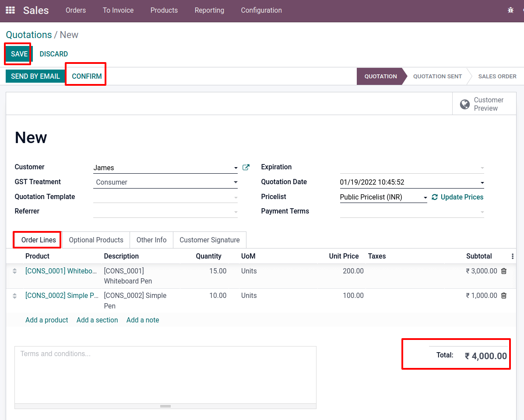
Task: Switch to the Order Lines tab
Action: [x=39, y=240]
